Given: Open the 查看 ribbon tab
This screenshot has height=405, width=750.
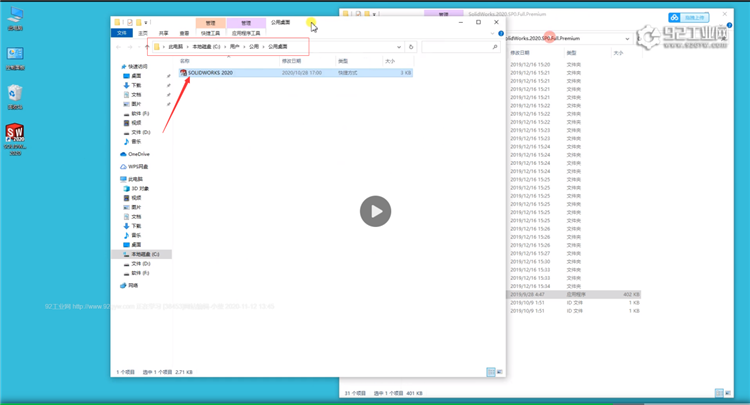Looking at the screenshot, I should click(x=184, y=33).
